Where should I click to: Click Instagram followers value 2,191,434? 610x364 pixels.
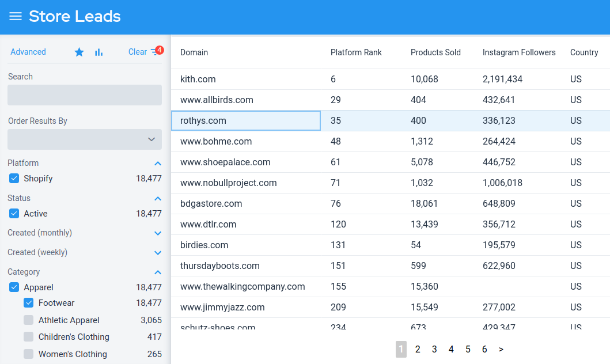point(503,79)
